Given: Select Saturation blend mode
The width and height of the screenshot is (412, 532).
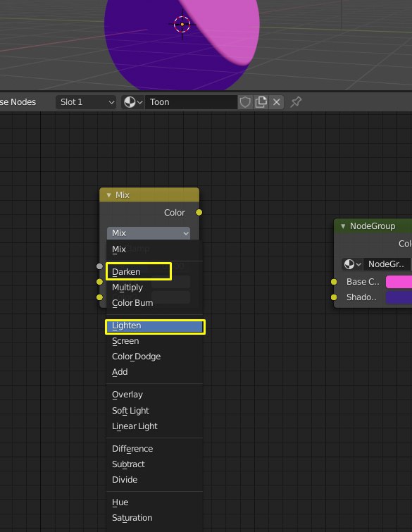Looking at the screenshot, I should pos(155,518).
